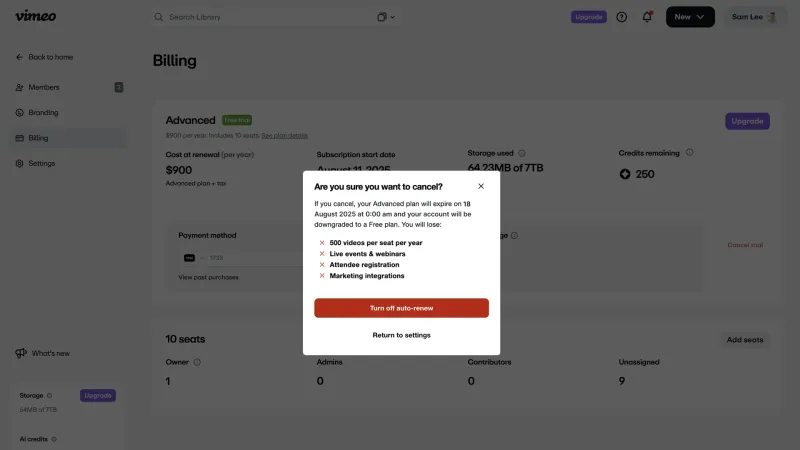Viewport: 800px width, 450px height.
Task: Click the search magnifier icon
Action: point(159,17)
